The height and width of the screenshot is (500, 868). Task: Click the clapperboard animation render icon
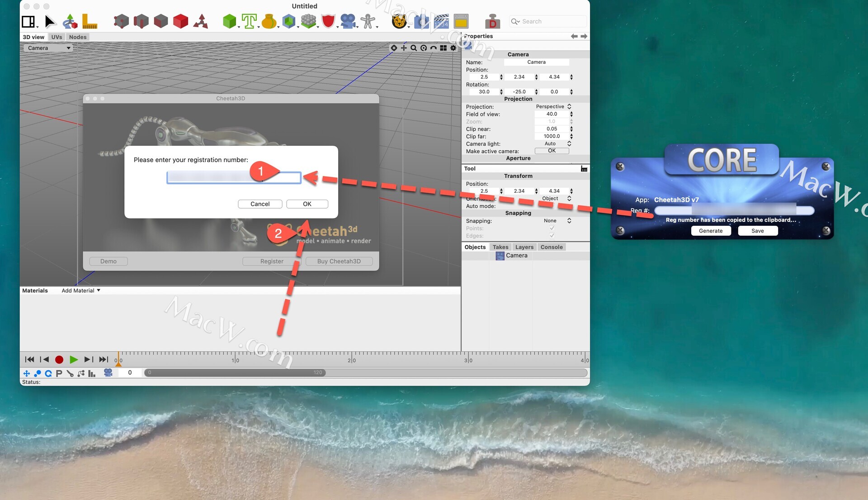tap(441, 21)
